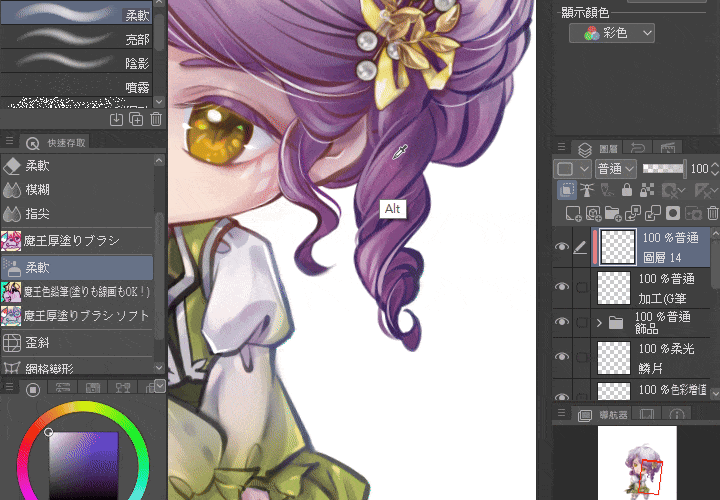Select the 陰影 brush preset

coord(77,62)
